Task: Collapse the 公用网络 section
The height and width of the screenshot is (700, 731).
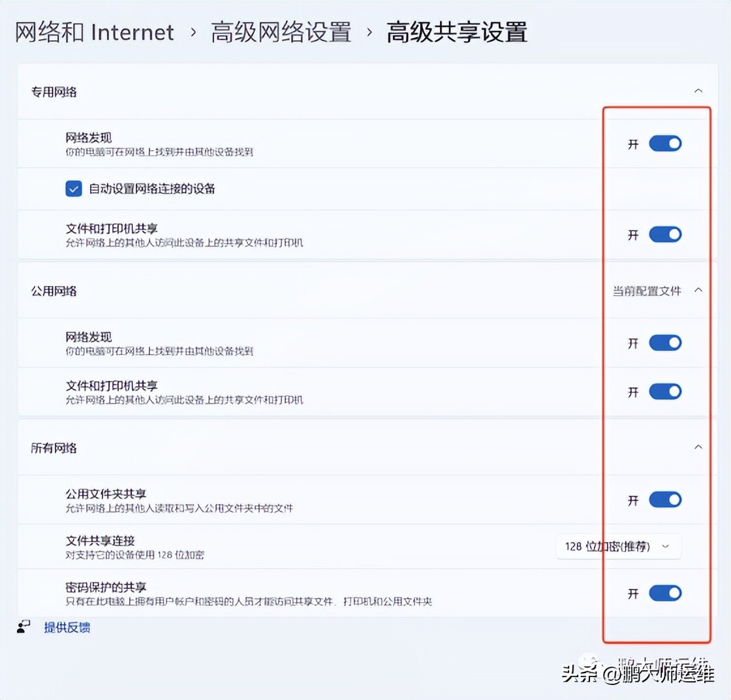Action: (698, 290)
